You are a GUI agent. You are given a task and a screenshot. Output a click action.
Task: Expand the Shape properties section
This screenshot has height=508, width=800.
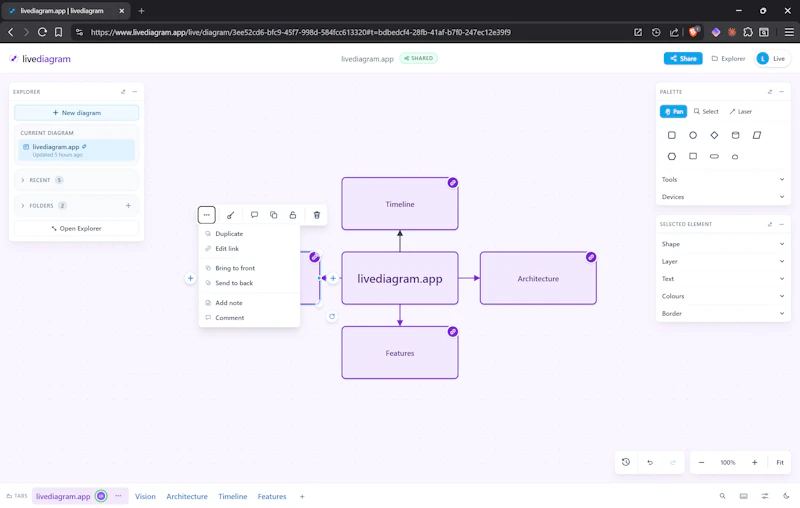coord(723,244)
